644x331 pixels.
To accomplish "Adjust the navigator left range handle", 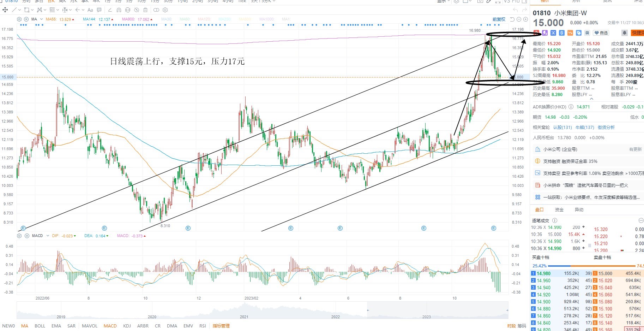I will point(368,310).
